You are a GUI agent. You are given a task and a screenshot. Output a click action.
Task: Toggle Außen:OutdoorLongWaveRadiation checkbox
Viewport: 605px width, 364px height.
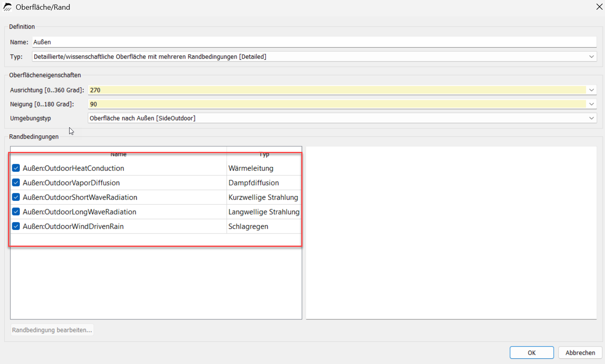click(16, 212)
